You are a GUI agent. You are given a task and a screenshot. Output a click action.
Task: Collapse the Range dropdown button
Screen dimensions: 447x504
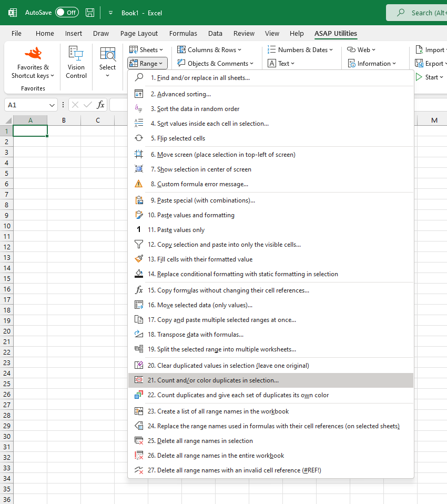pyautogui.click(x=147, y=63)
